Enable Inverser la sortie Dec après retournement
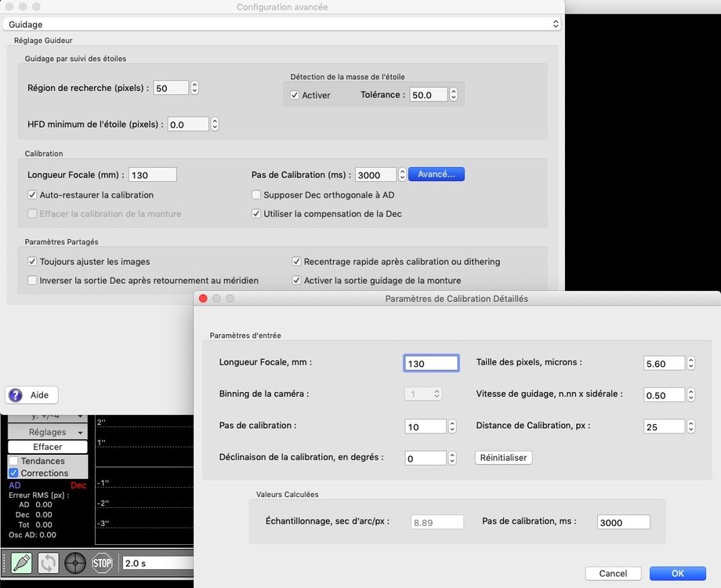Viewport: 721px width, 588px height. click(x=32, y=280)
